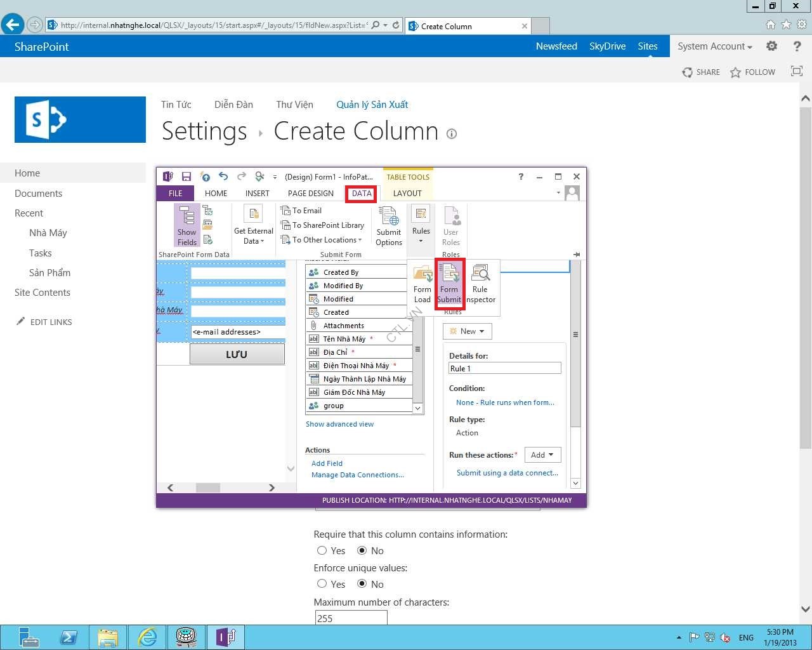The image size is (812, 650).
Task: Click the Show advanced view link
Action: 339,424
